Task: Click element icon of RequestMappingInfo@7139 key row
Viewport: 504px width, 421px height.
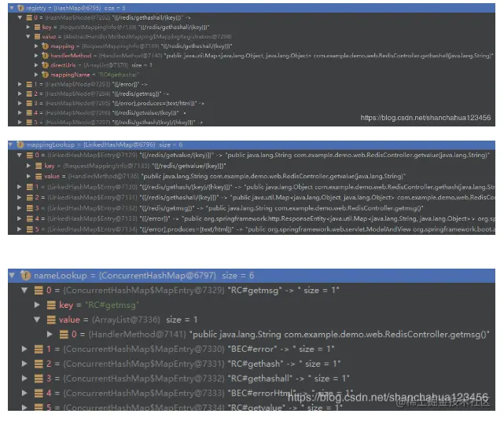Action: click(37, 27)
